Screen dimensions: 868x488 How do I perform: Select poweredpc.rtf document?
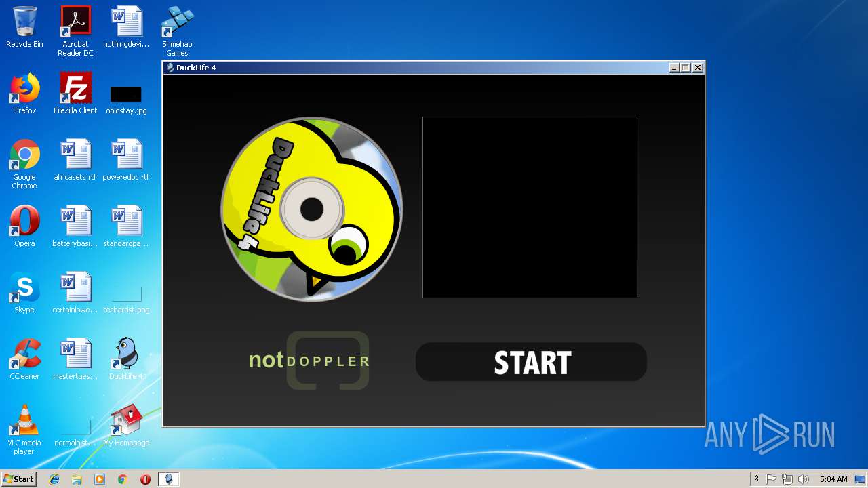click(126, 160)
